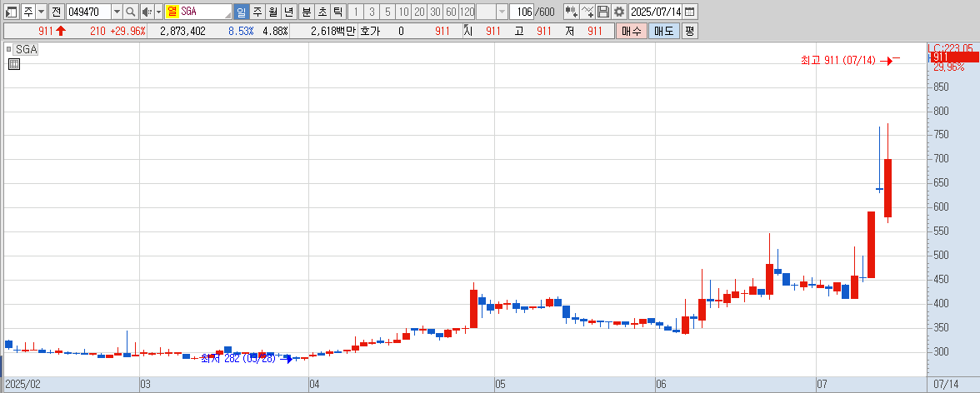
Task: Click the 2,618백만 trading value
Action: coord(333,32)
